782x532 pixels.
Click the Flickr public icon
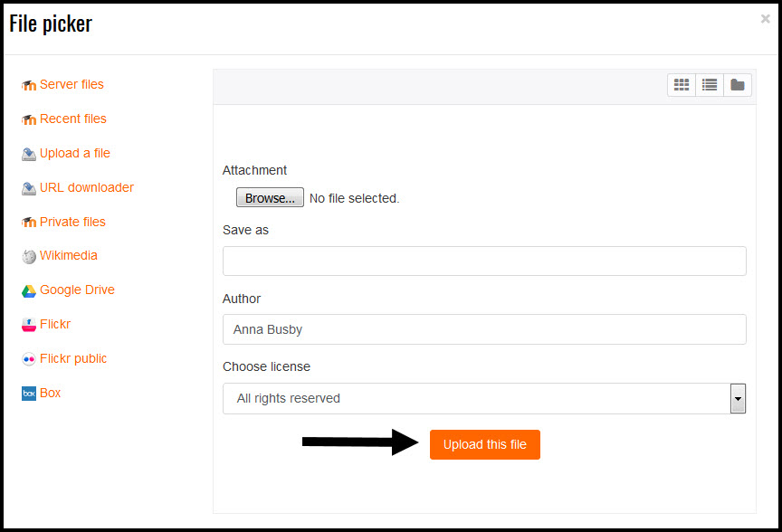pyautogui.click(x=29, y=359)
